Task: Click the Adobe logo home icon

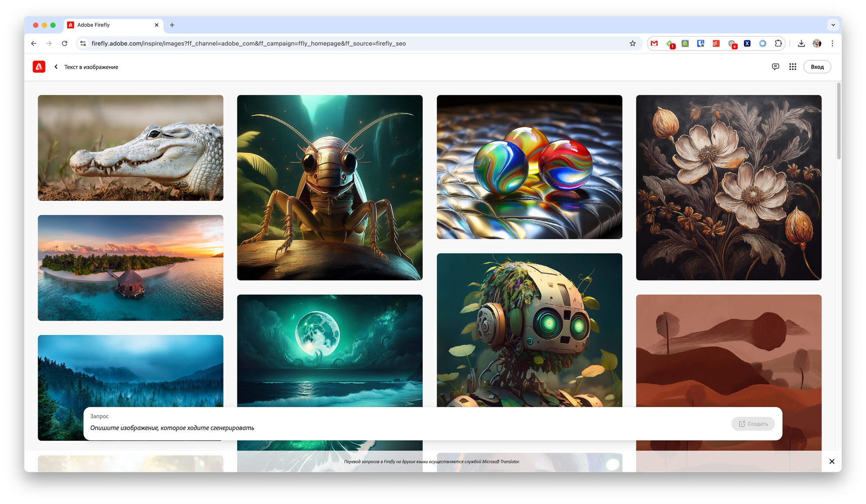Action: click(39, 67)
